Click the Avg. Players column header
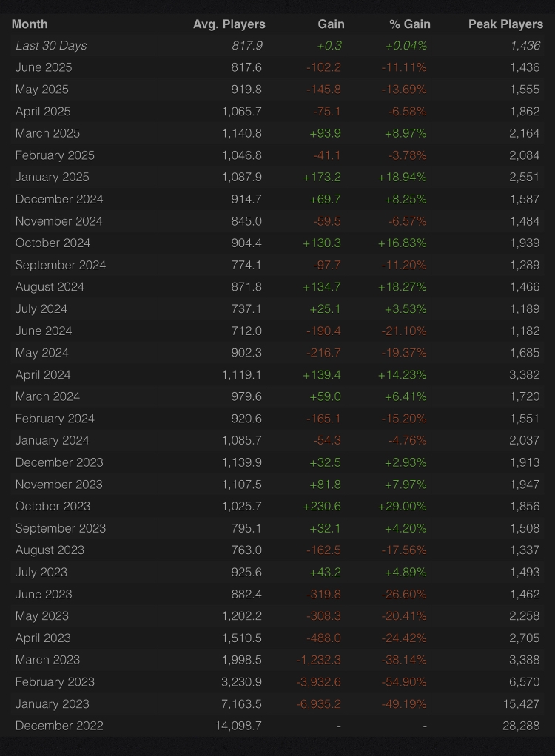 229,24
